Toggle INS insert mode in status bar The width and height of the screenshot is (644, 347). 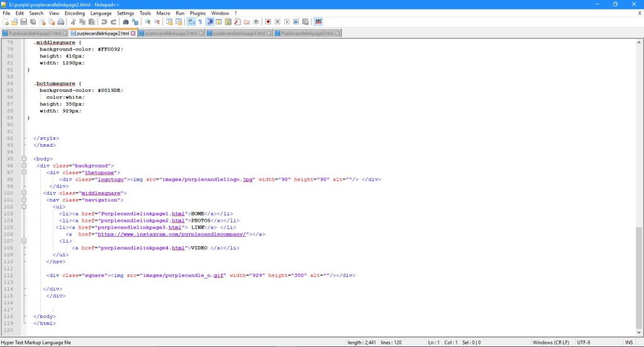pos(629,343)
